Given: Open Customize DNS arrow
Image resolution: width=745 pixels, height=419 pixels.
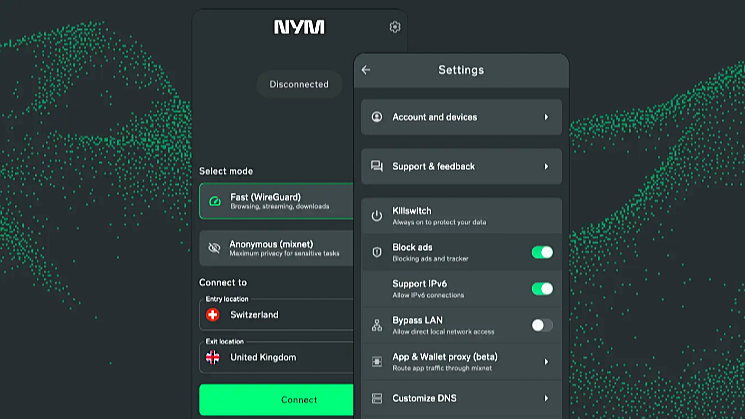Looking at the screenshot, I should coord(546,398).
